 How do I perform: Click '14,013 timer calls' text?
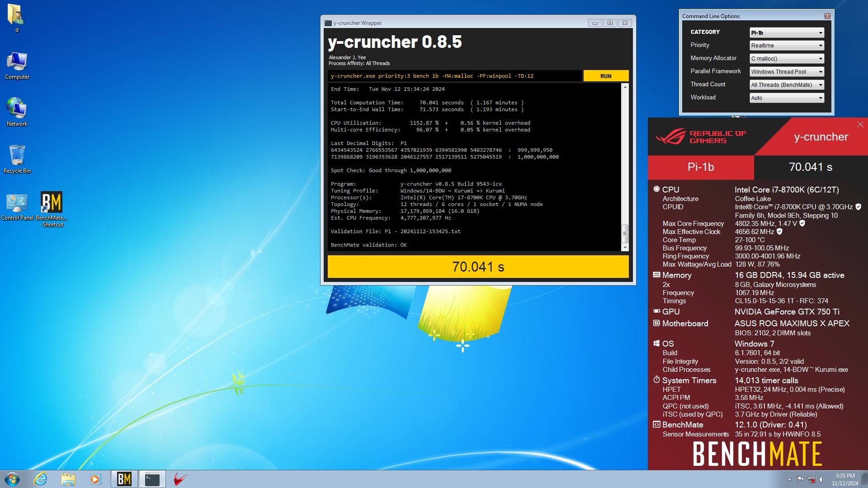click(767, 380)
